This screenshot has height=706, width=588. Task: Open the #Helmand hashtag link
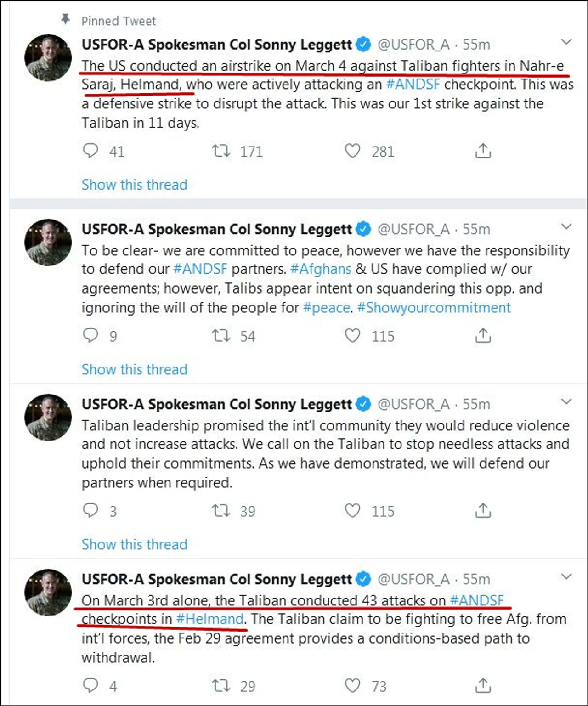click(210, 619)
